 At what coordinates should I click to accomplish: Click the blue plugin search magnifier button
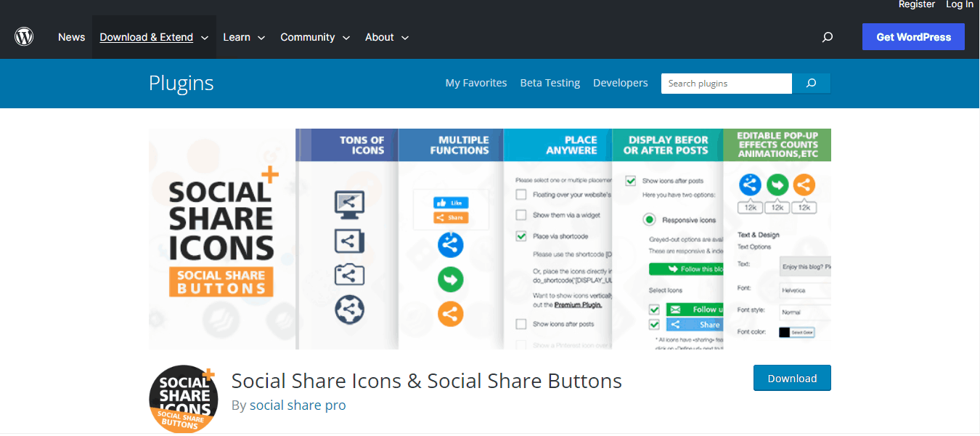811,83
